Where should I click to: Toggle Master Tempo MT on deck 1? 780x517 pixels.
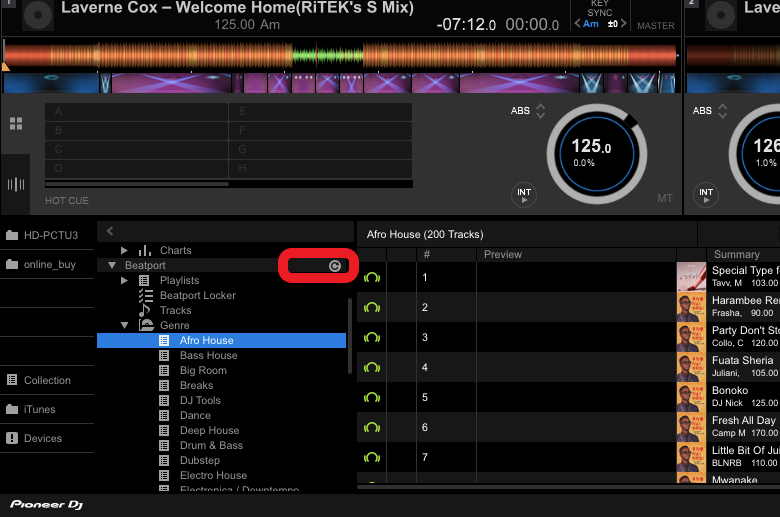point(665,199)
